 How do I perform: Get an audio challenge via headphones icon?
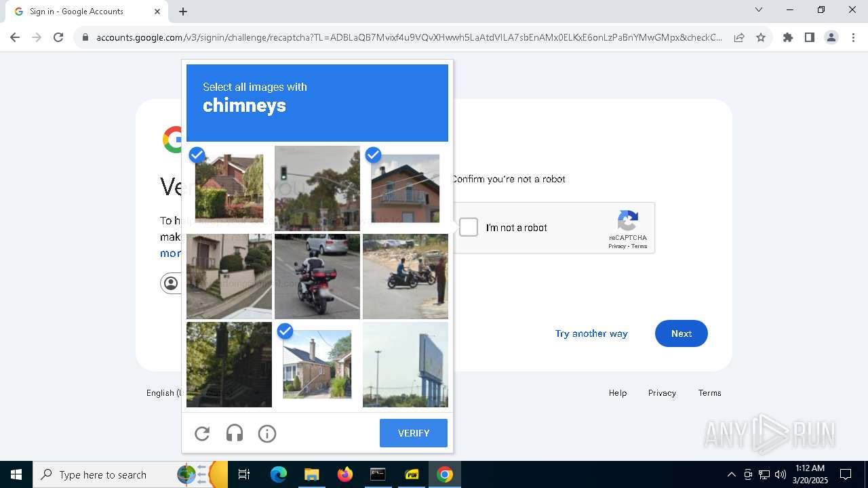point(235,434)
